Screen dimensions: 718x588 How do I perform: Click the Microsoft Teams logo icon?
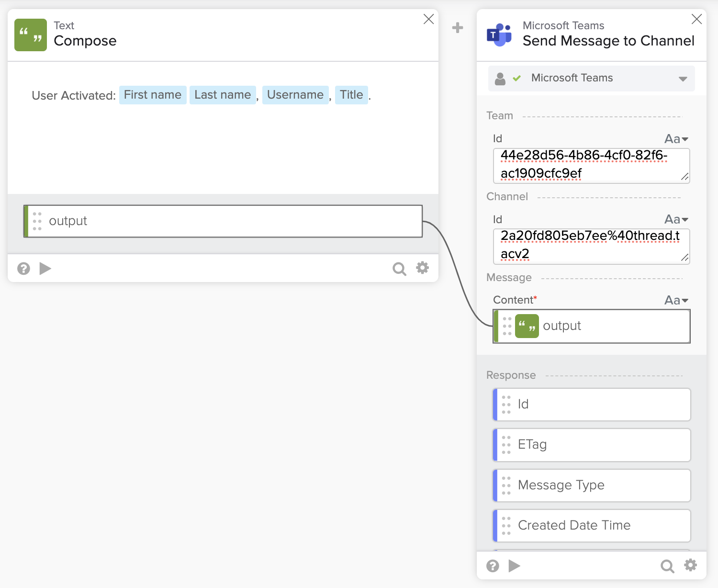(499, 35)
